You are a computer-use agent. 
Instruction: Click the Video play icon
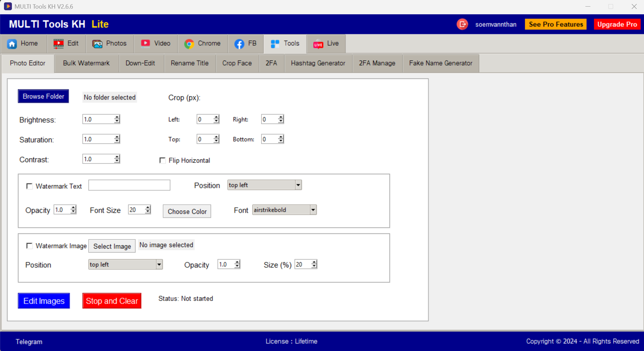(x=145, y=43)
